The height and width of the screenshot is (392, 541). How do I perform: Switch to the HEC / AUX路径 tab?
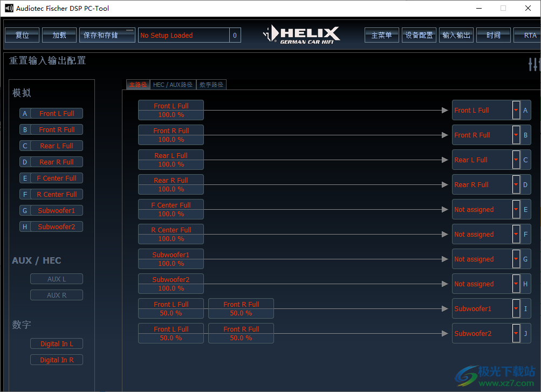point(173,85)
